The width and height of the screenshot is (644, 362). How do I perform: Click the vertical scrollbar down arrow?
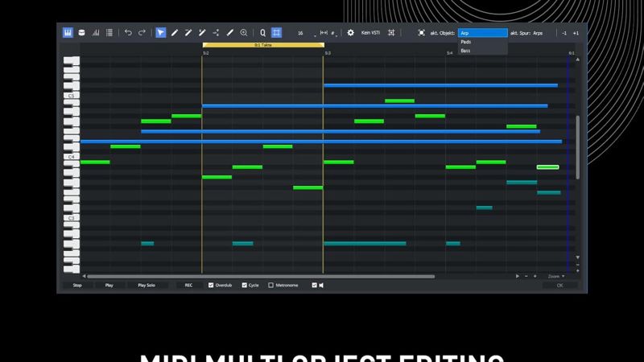[x=577, y=257]
